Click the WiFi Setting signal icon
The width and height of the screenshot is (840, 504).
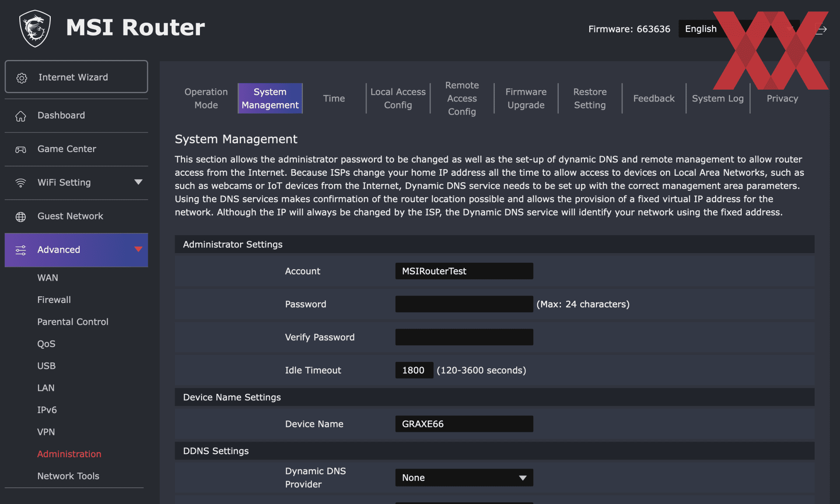(x=21, y=183)
